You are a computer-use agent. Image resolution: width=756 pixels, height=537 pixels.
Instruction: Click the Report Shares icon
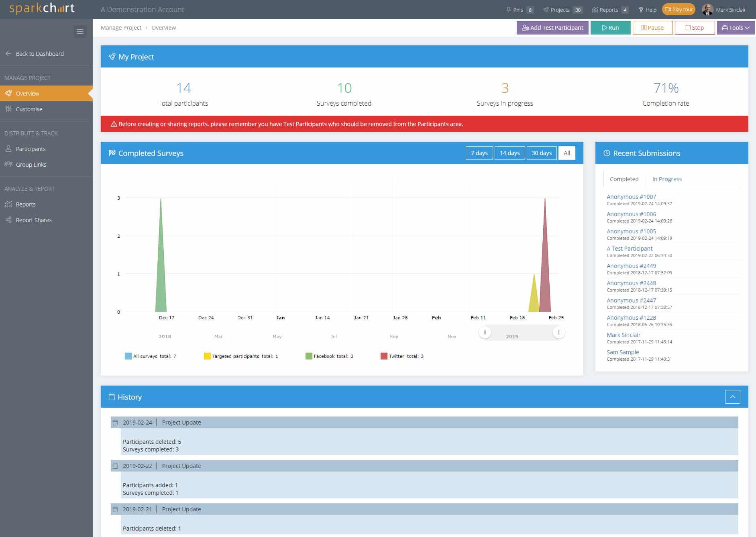coord(8,220)
